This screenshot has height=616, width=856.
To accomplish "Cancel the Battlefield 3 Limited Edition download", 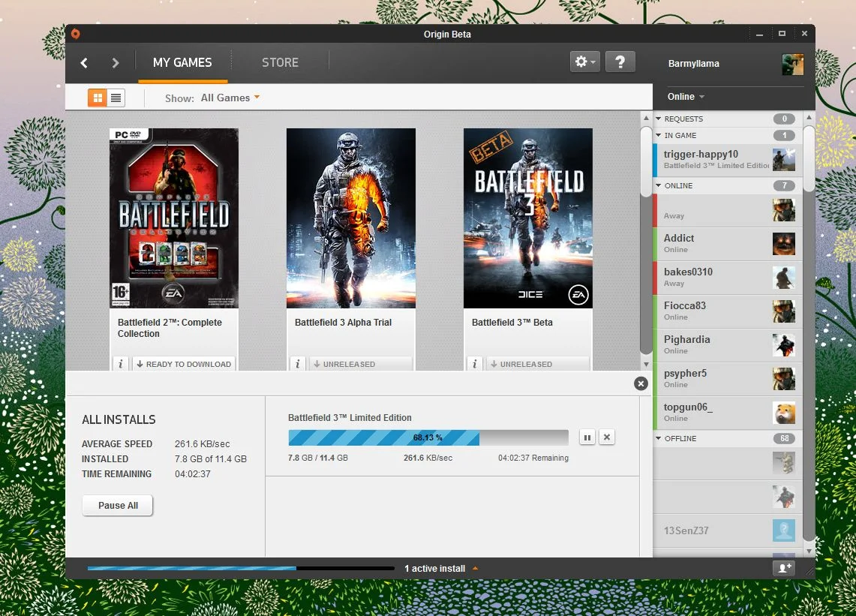I will [606, 437].
